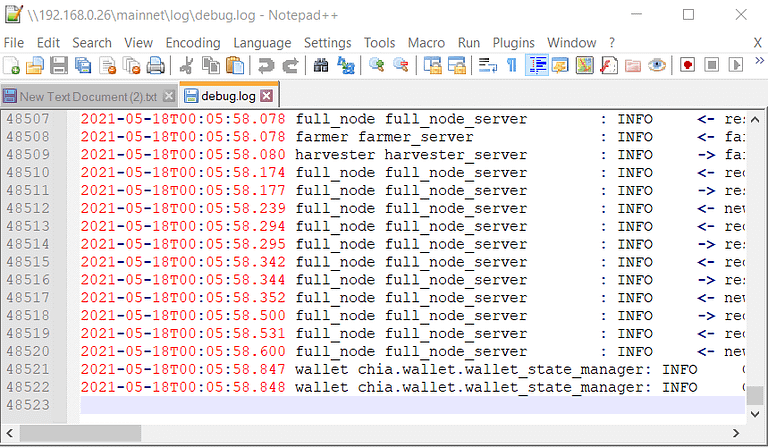
Task: Zoom in with magnifier plus icon
Action: (x=377, y=65)
